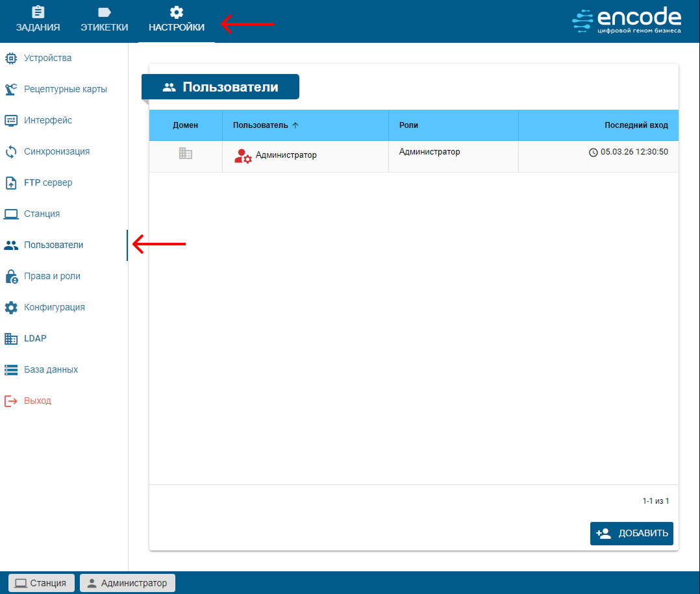The width and height of the screenshot is (700, 594).
Task: Switch to the Этикетки tab
Action: [104, 20]
